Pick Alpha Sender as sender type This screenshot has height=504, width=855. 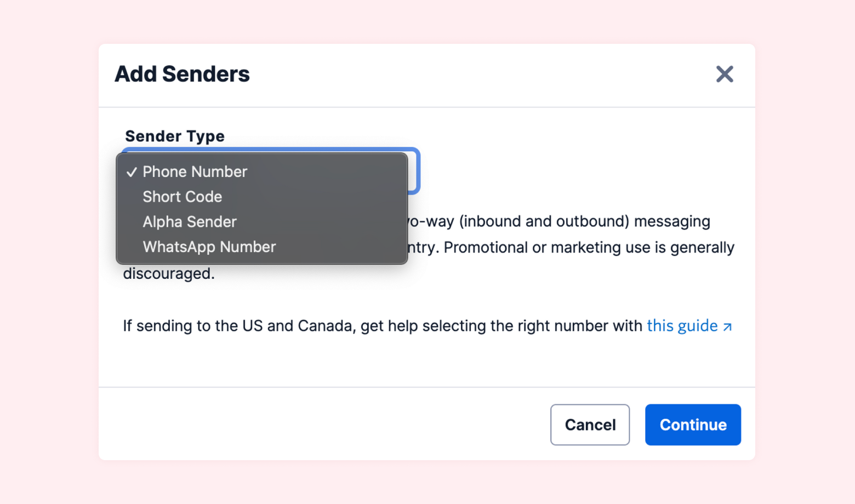(x=190, y=222)
